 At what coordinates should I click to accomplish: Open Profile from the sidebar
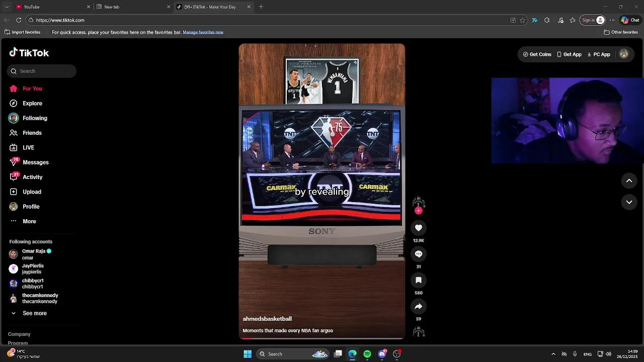point(31,207)
